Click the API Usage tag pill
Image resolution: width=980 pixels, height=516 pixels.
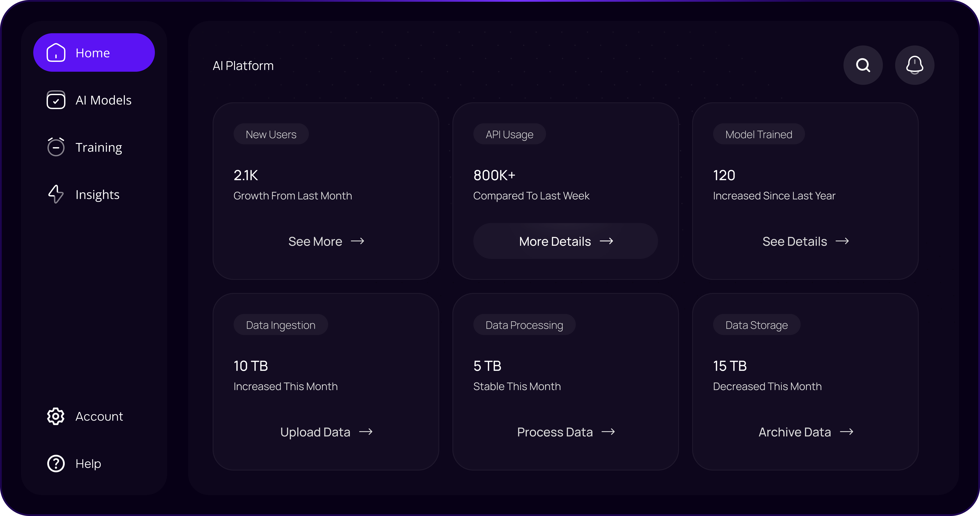(x=509, y=134)
